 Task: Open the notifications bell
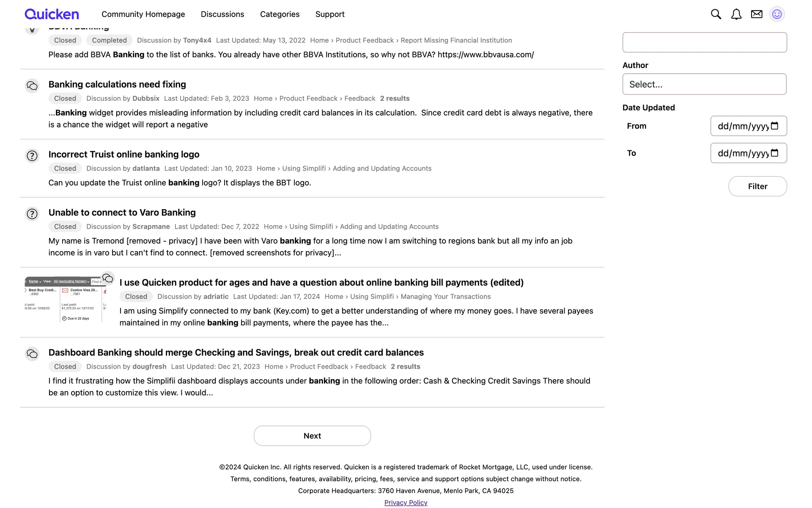tap(736, 14)
